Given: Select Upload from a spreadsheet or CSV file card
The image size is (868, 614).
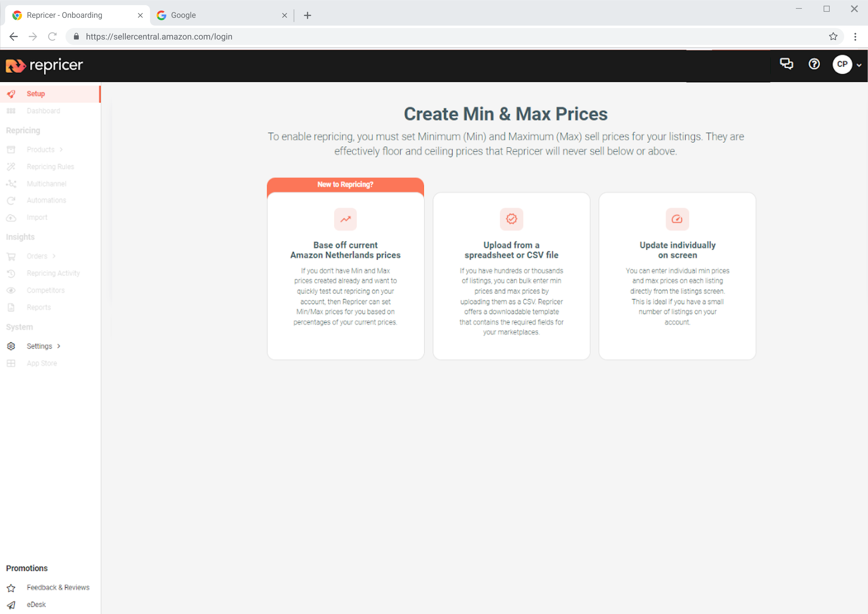Looking at the screenshot, I should click(511, 276).
